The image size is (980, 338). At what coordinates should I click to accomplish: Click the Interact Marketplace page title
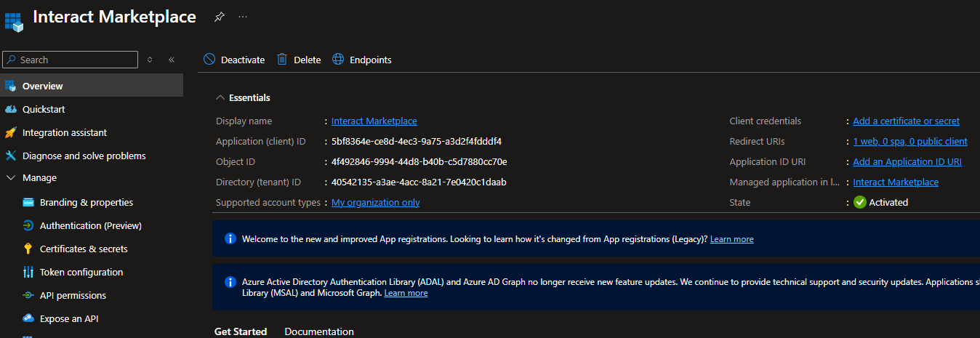click(x=114, y=17)
